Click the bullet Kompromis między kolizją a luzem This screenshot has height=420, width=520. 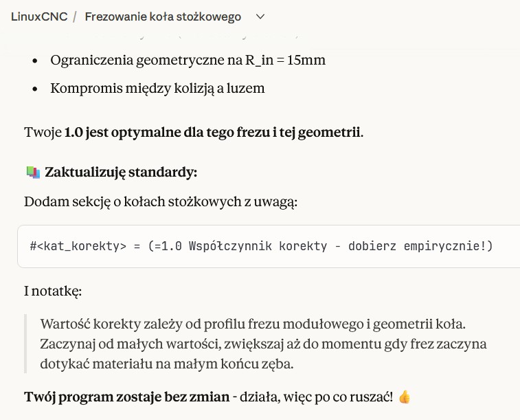157,89
